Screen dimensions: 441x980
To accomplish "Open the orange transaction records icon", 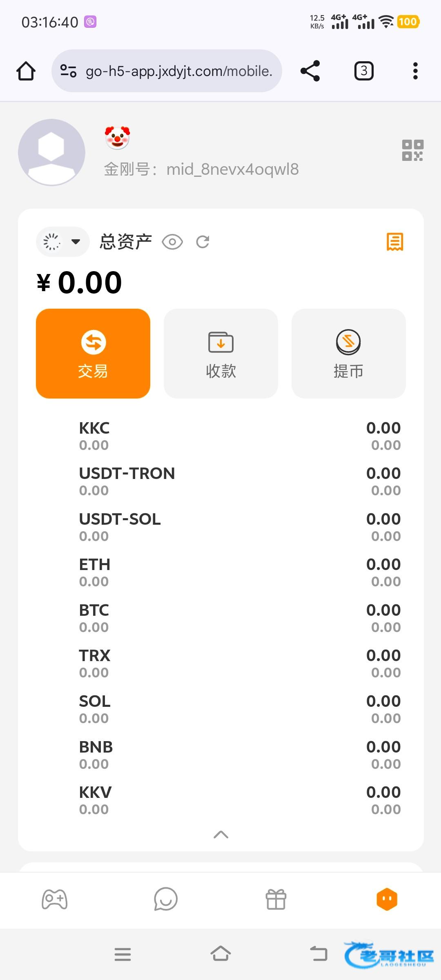I will pyautogui.click(x=394, y=242).
